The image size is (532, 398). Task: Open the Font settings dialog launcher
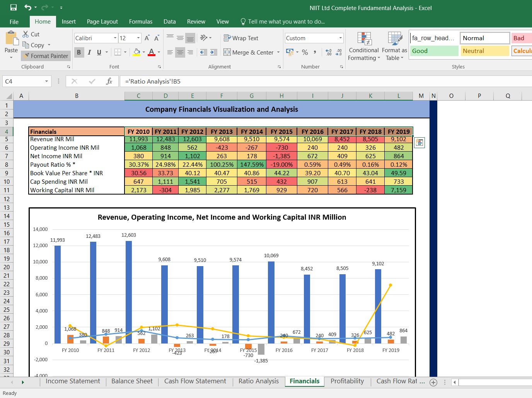point(159,67)
